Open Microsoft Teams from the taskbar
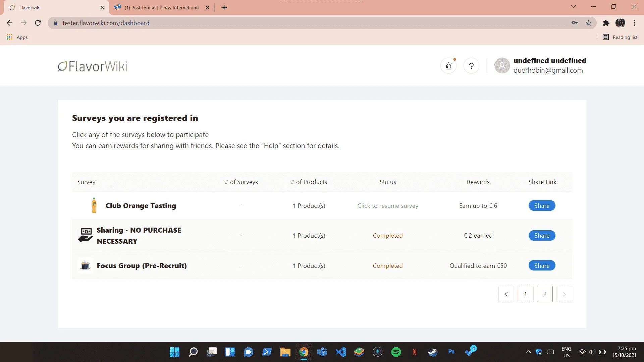 [322, 352]
